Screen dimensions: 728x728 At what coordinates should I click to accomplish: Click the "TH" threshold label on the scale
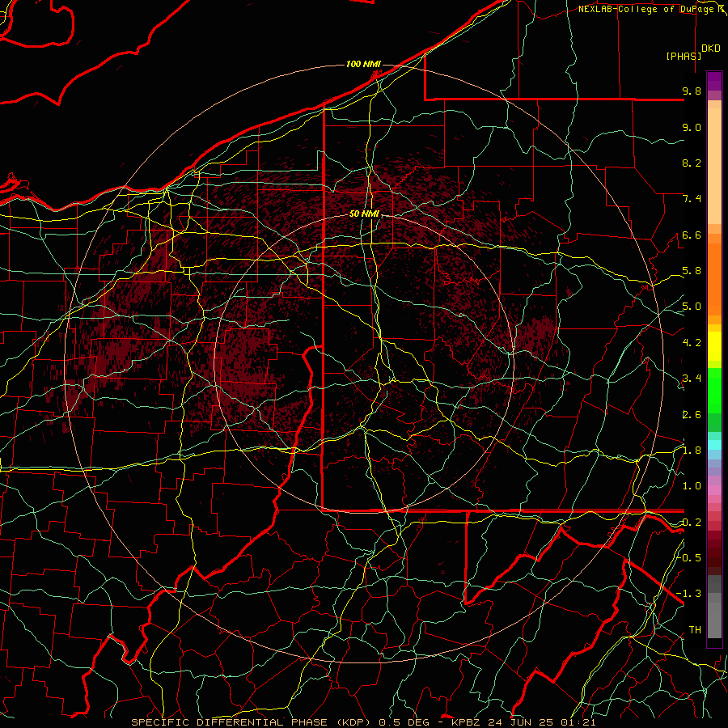[x=695, y=630]
